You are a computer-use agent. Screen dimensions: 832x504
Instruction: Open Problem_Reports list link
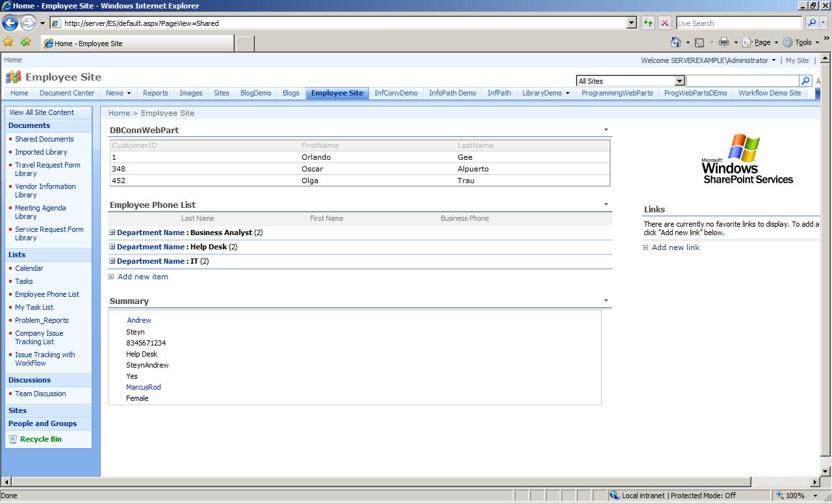[x=42, y=320]
